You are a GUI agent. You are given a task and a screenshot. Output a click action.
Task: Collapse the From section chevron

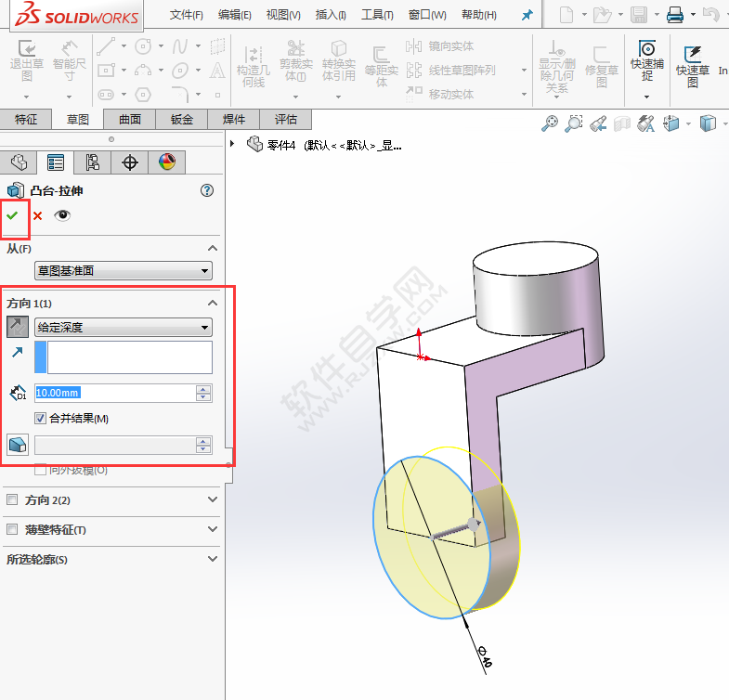pyautogui.click(x=213, y=248)
